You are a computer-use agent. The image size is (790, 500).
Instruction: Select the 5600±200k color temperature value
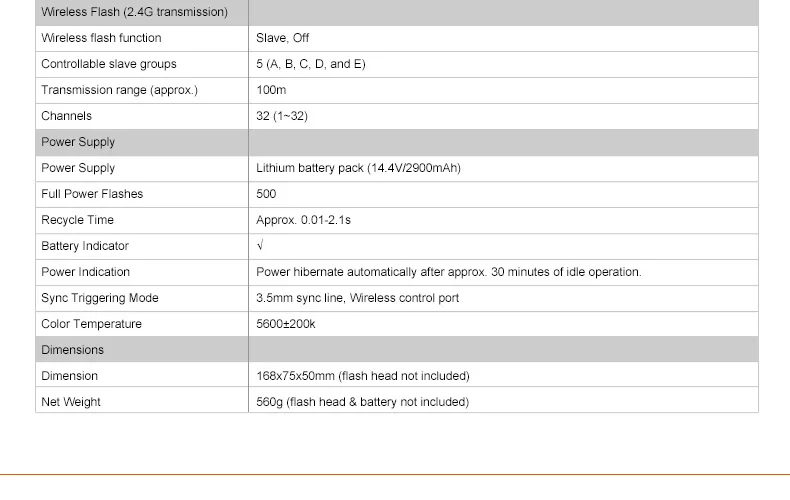(286, 324)
